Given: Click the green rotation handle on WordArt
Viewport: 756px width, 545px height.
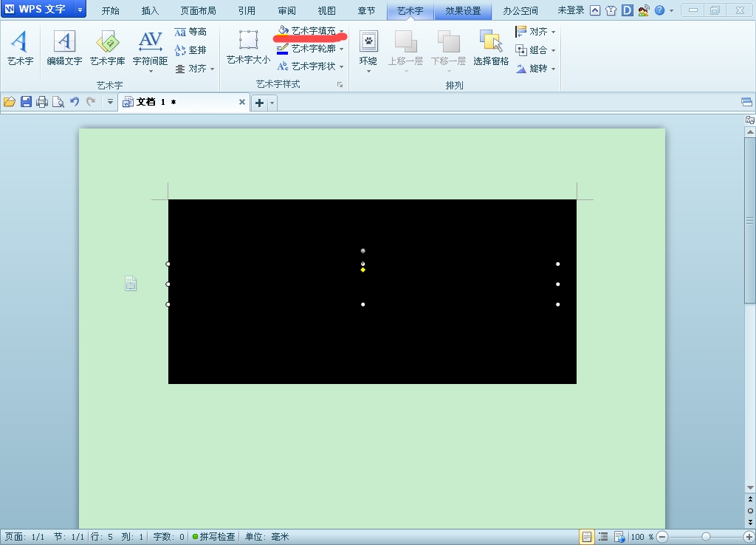Looking at the screenshot, I should pos(363,251).
